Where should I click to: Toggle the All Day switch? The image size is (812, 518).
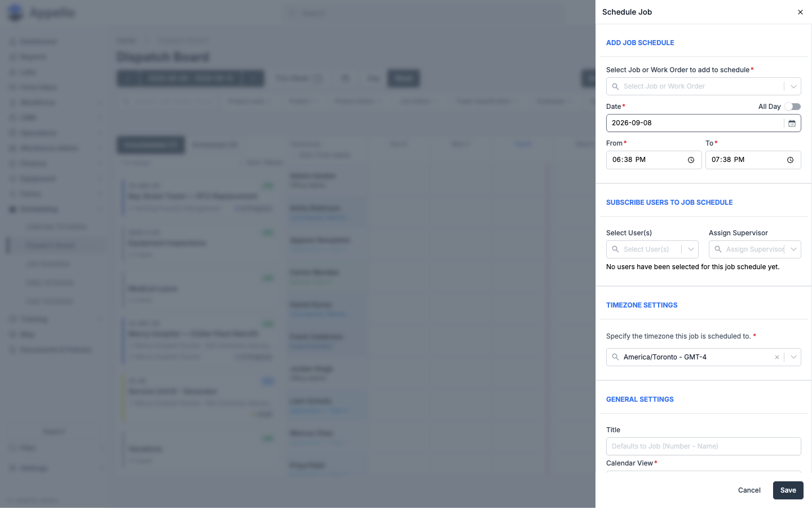click(x=792, y=107)
